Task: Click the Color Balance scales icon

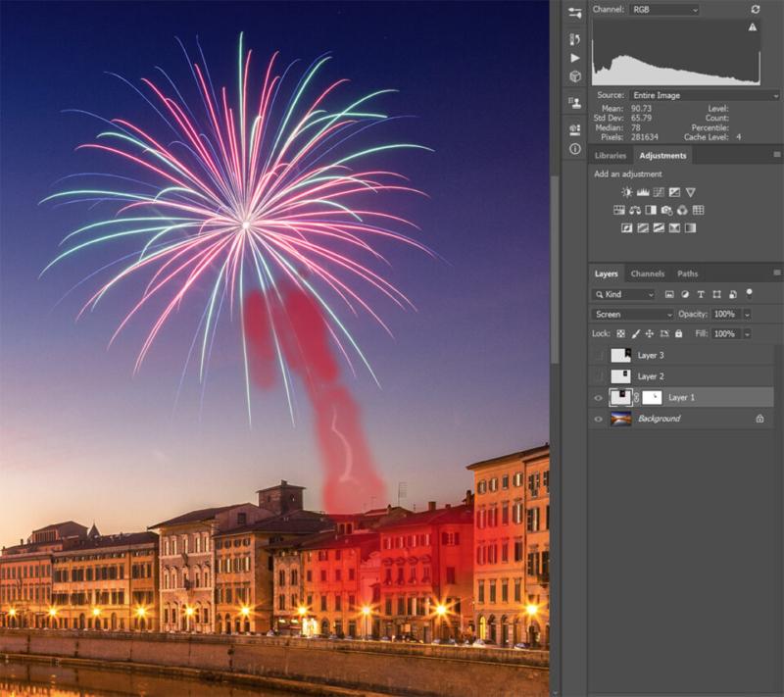Action: pos(635,210)
